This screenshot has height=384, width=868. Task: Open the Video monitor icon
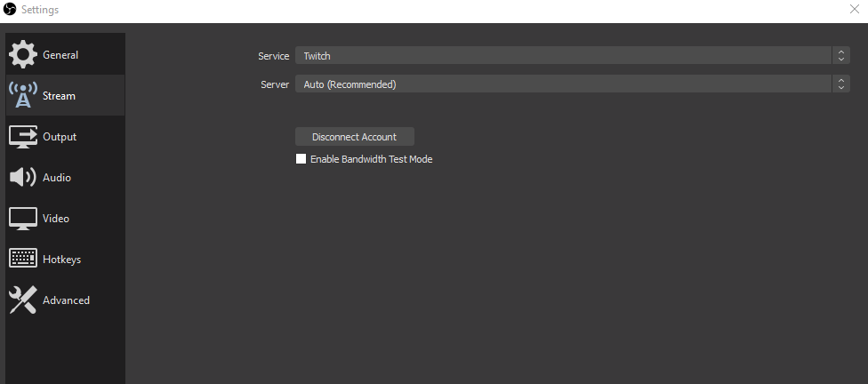(x=23, y=219)
